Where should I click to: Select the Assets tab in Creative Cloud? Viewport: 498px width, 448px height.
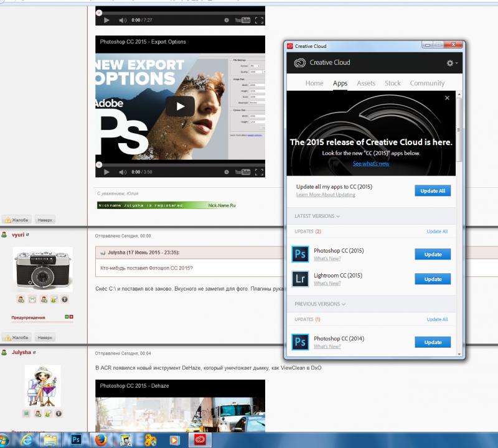click(366, 83)
